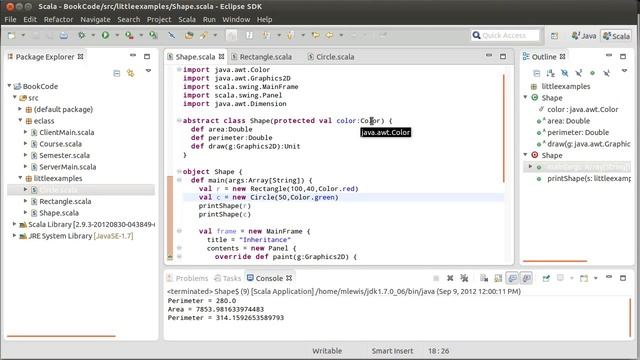Switch to the Scala perspective
640x360 pixels.
click(x=616, y=36)
